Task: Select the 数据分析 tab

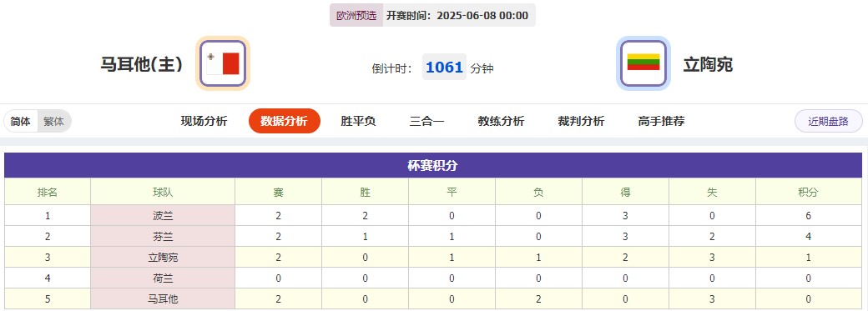Action: click(284, 121)
